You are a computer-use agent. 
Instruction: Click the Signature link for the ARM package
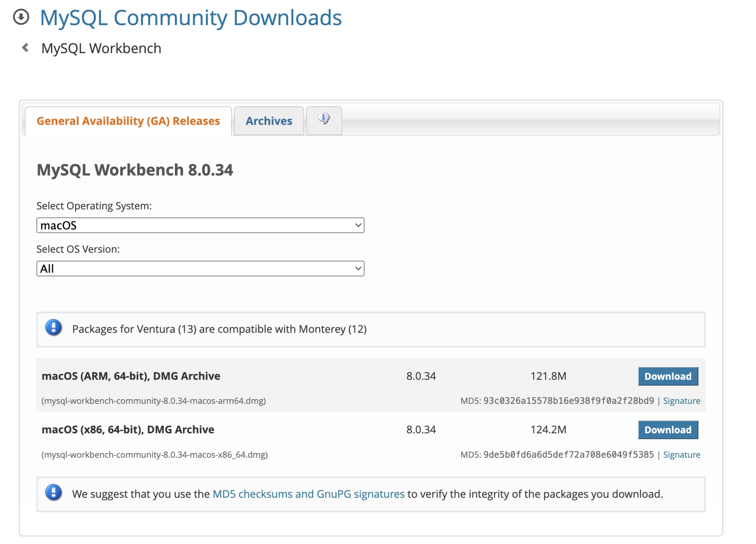point(681,401)
